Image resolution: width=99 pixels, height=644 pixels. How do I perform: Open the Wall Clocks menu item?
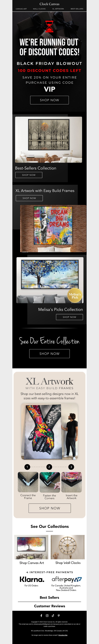tap(39, 9)
